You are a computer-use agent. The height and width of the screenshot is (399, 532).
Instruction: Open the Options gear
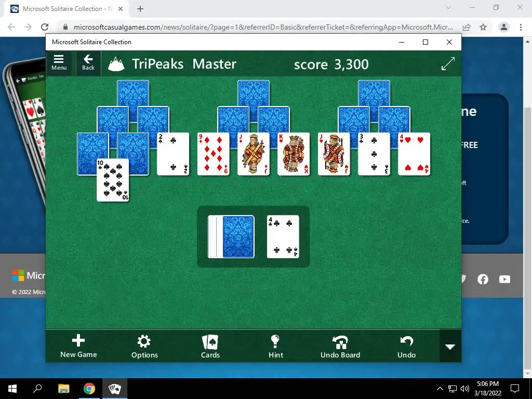tap(144, 346)
